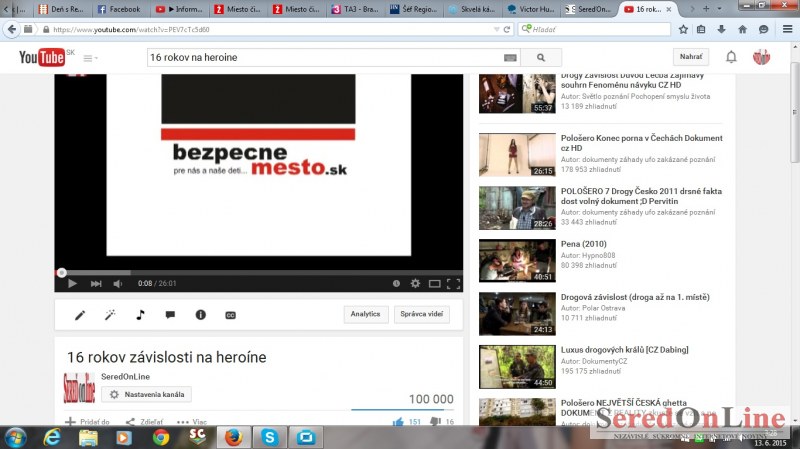Mute the video volume speaker icon
The height and width of the screenshot is (449, 800).
pos(120,284)
